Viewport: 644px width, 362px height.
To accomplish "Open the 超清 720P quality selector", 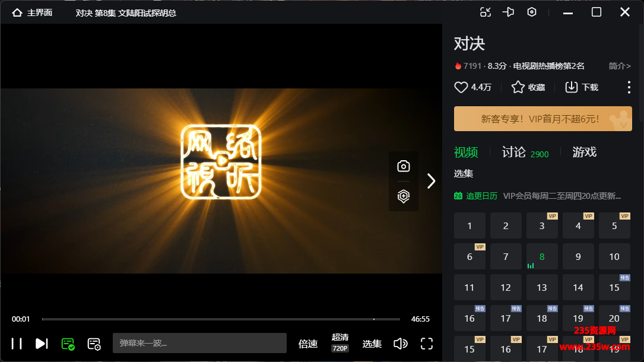I will pyautogui.click(x=340, y=342).
